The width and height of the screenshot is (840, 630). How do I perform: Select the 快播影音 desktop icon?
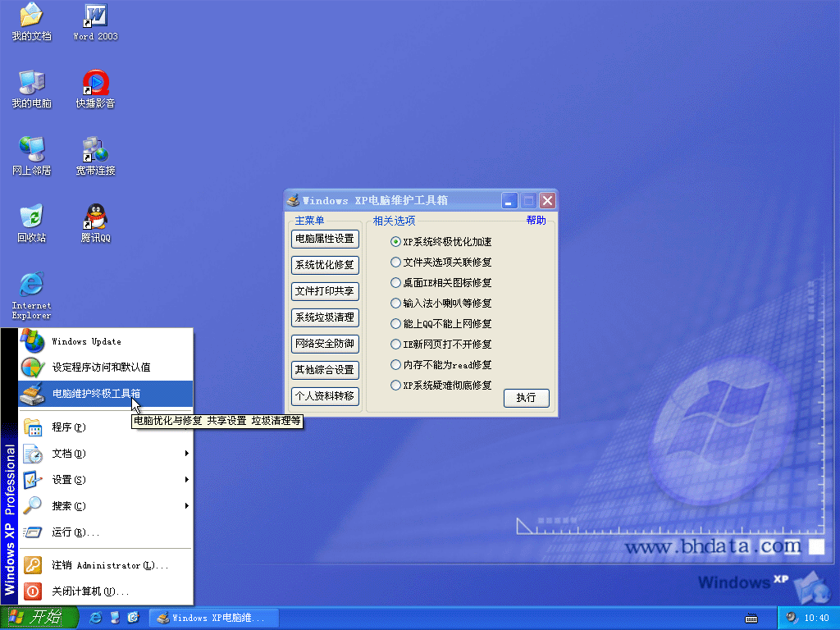[95, 89]
